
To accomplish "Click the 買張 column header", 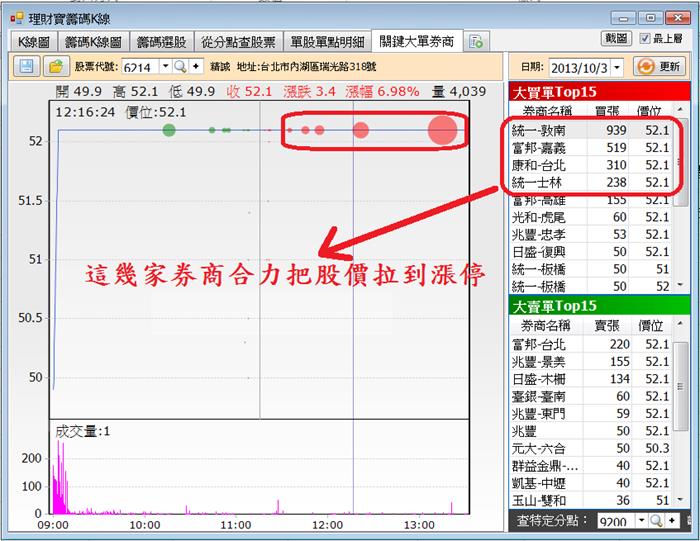I will (x=607, y=111).
